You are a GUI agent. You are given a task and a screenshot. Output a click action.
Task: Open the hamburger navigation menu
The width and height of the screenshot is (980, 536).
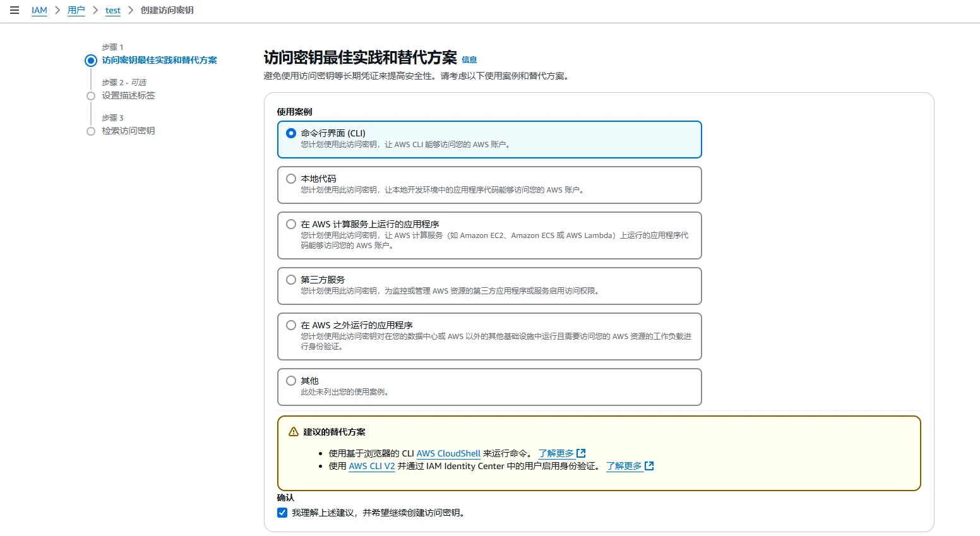(x=15, y=10)
